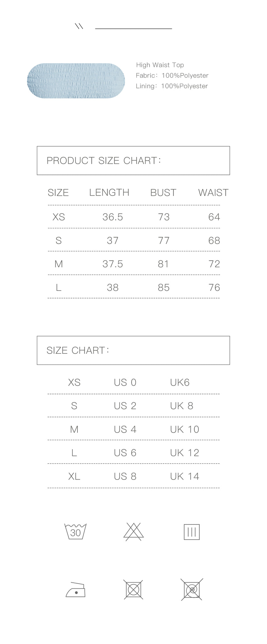Click the drip dry vertical lines icon
The image size is (267, 644).
(x=191, y=532)
